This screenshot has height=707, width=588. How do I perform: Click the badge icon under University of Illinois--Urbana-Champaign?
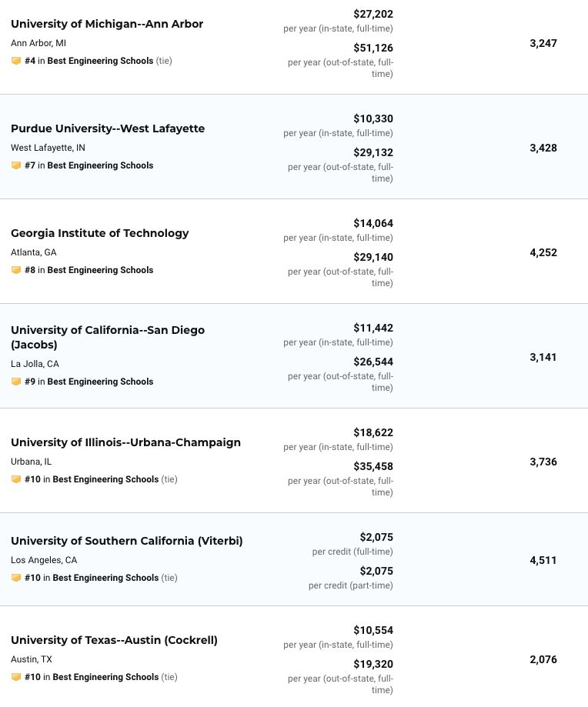(16, 479)
